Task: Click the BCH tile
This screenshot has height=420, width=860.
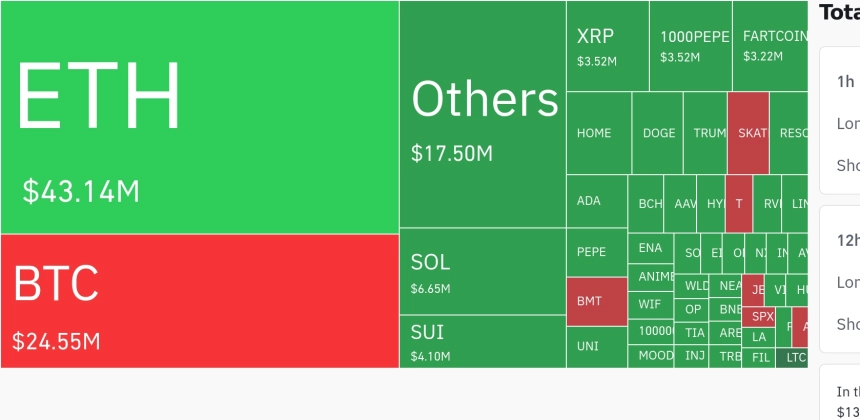Action: pyautogui.click(x=646, y=203)
